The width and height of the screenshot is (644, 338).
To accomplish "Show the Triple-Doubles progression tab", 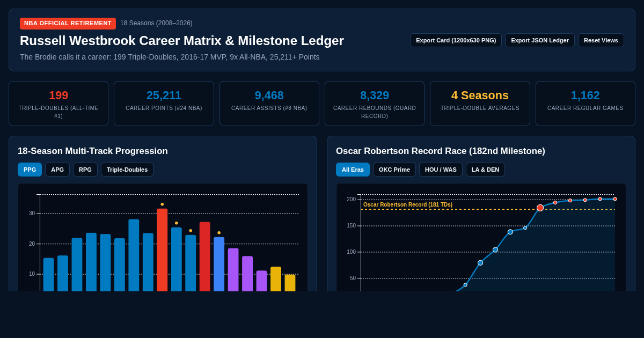I will tap(127, 170).
